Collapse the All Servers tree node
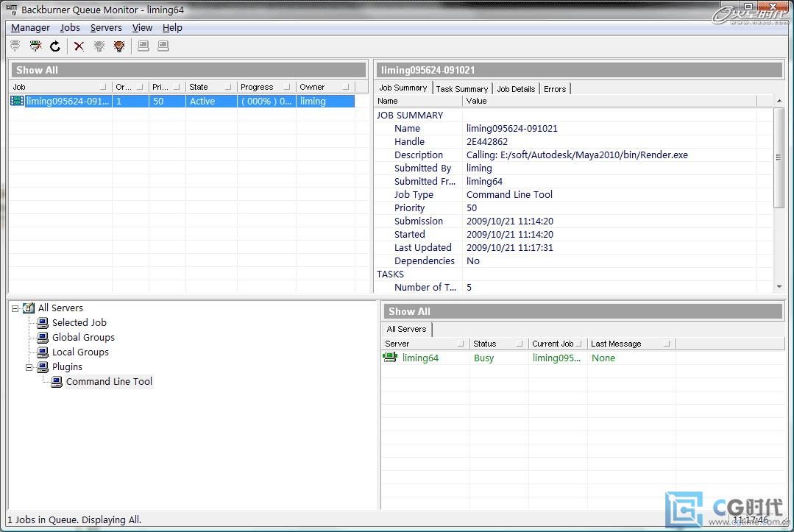Viewport: 794px width, 532px height. coord(15,308)
